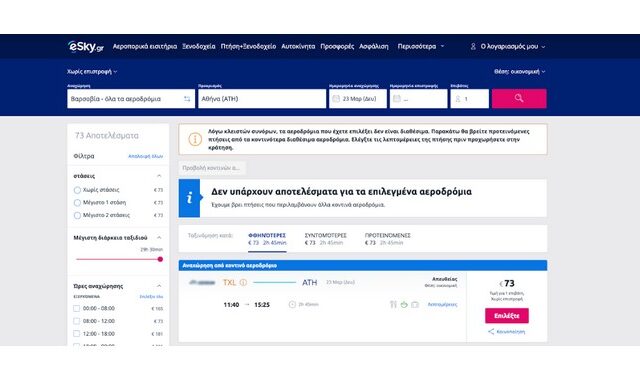Click the 'Αναχώρηση από κοντινό αεροδρόμιο' banner text

tap(229, 265)
